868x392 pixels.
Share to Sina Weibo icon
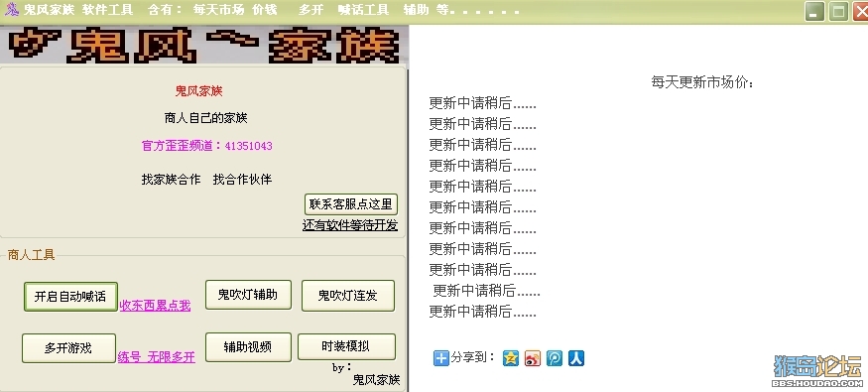533,358
